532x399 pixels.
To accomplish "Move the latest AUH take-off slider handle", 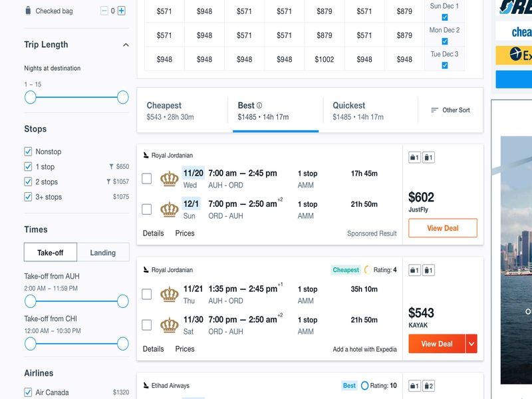I will (x=123, y=301).
